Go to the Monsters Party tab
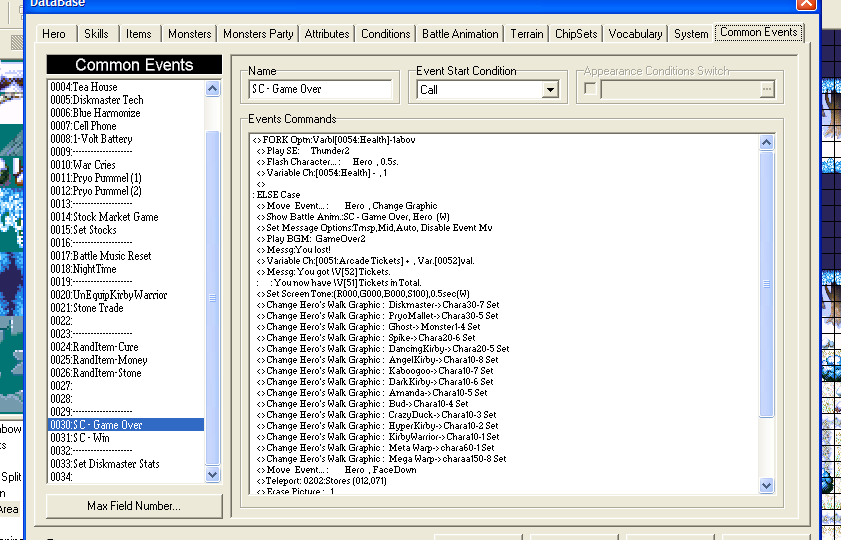This screenshot has height=540, width=841. pyautogui.click(x=258, y=34)
